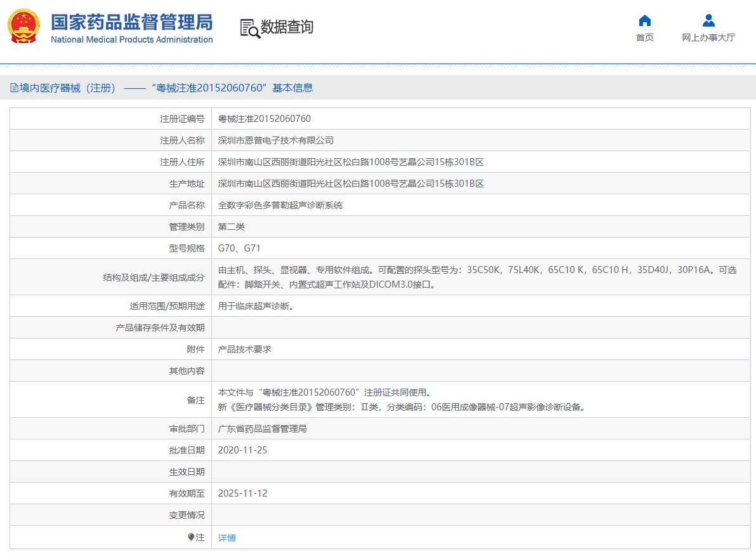
Task: Click the 附件 row label
Action: [x=196, y=349]
